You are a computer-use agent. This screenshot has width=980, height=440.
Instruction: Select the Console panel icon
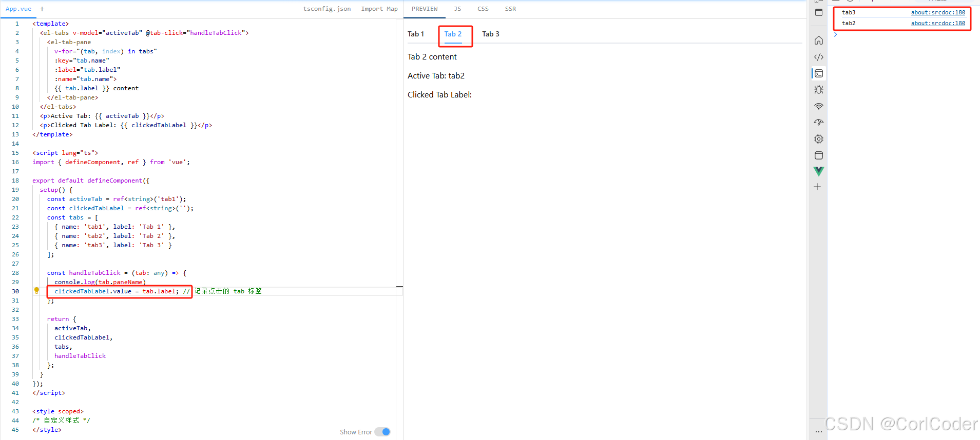(819, 73)
